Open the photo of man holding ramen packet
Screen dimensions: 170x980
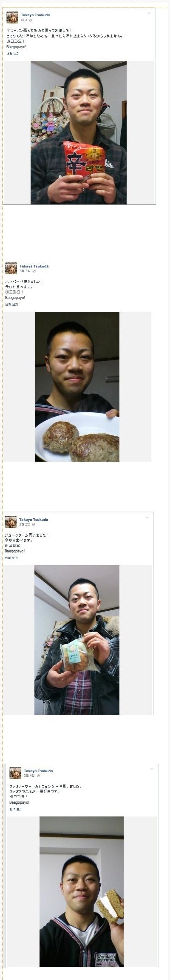tap(79, 132)
